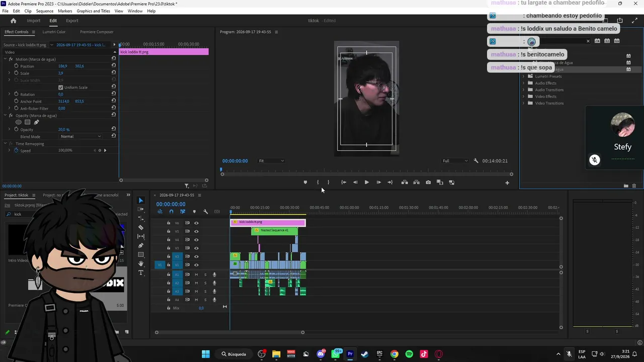Hide track V6 with its eye toggle
This screenshot has height=362, width=644.
[x=196, y=223]
